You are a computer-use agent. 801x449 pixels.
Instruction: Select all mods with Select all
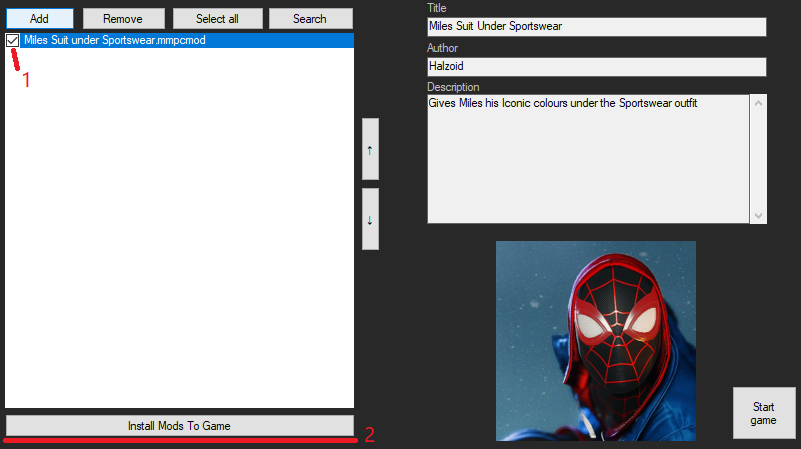point(218,19)
